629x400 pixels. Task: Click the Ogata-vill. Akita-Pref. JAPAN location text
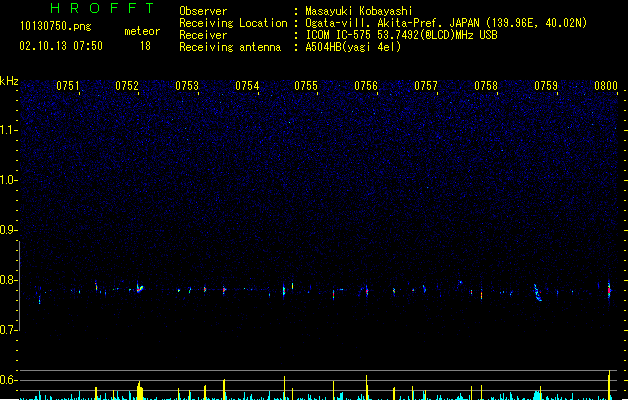click(x=446, y=23)
